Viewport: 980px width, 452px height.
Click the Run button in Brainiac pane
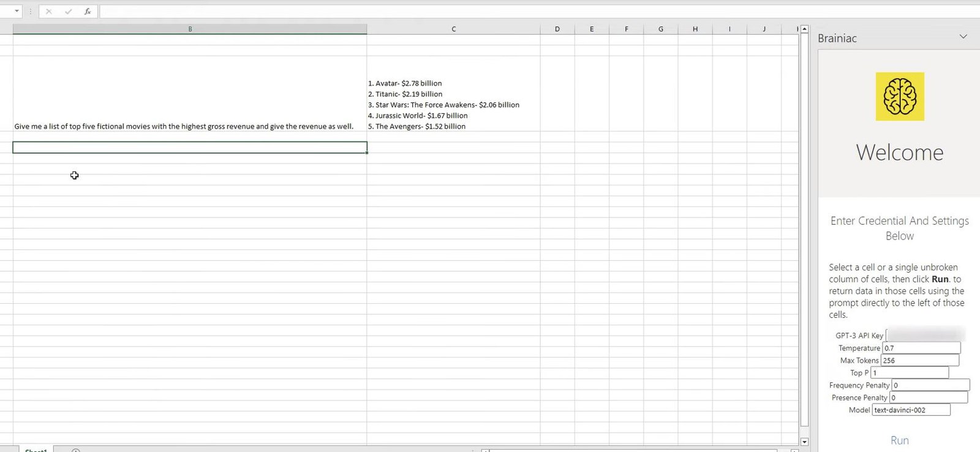tap(900, 440)
